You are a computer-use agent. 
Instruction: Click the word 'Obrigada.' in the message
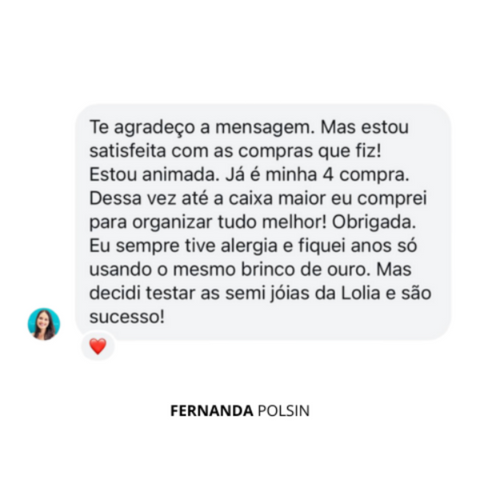coord(374,223)
